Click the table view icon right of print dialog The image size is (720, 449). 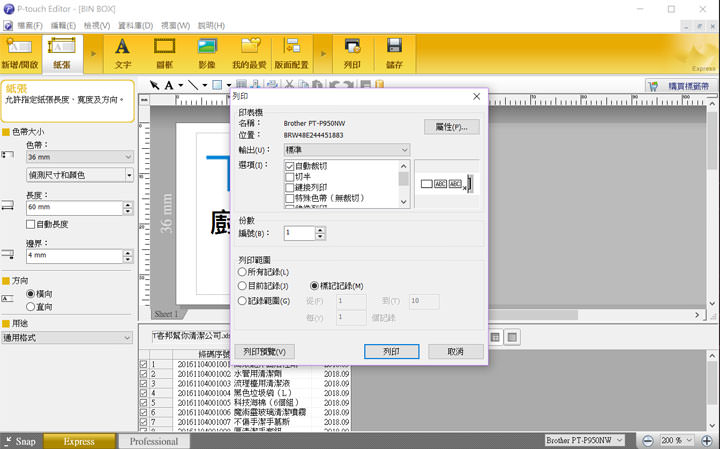coord(495,337)
